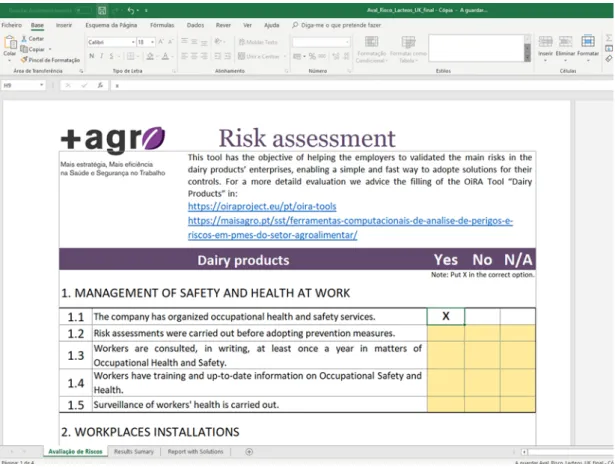Switch to Esquema da Página tab
The width and height of the screenshot is (615, 467).
111,25
